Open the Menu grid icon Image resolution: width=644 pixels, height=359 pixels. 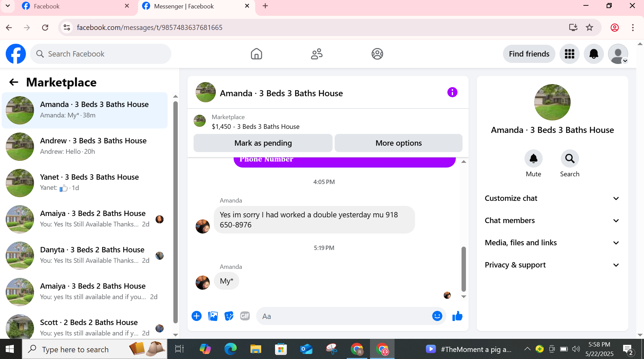569,54
